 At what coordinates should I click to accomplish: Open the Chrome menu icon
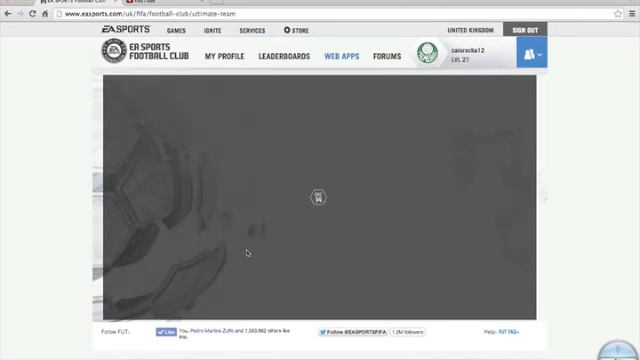click(632, 13)
